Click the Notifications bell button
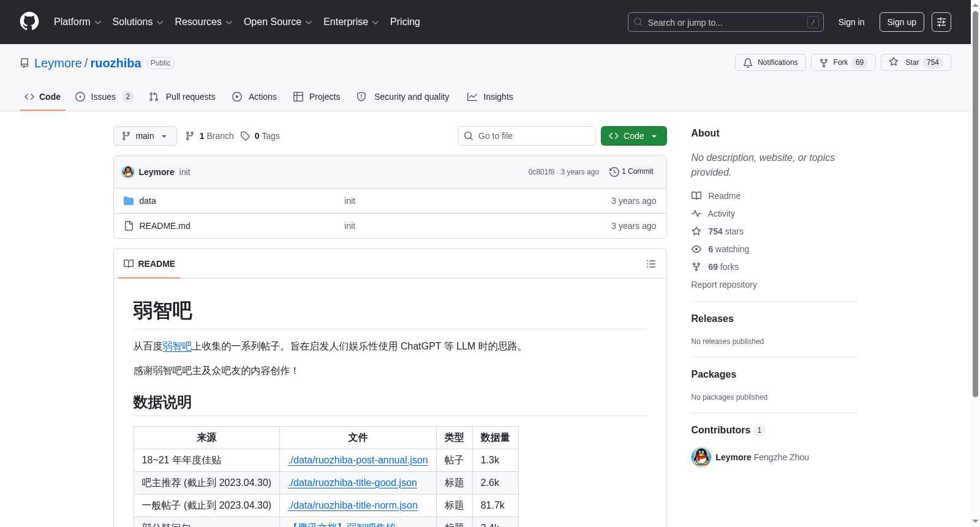This screenshot has height=527, width=980. click(771, 62)
